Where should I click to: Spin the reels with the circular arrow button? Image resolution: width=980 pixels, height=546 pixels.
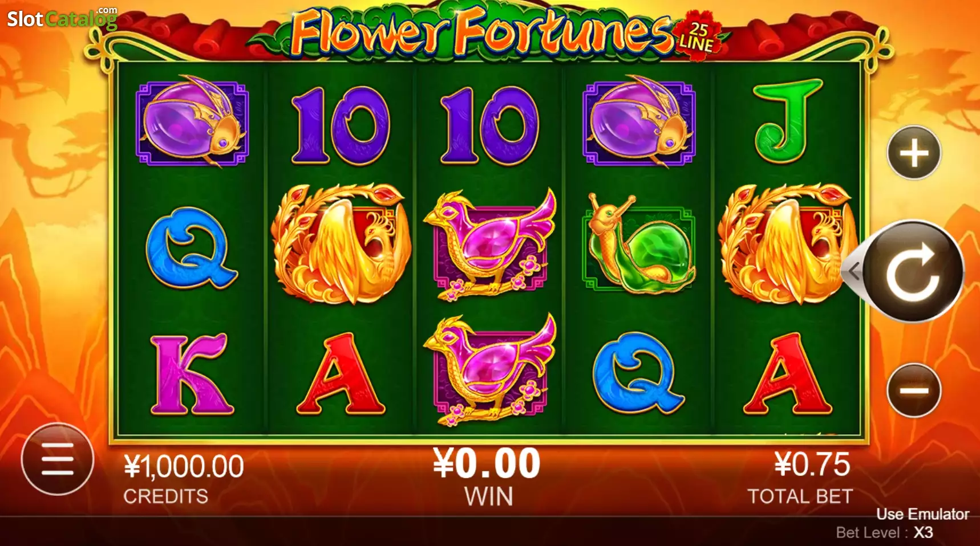pyautogui.click(x=913, y=272)
